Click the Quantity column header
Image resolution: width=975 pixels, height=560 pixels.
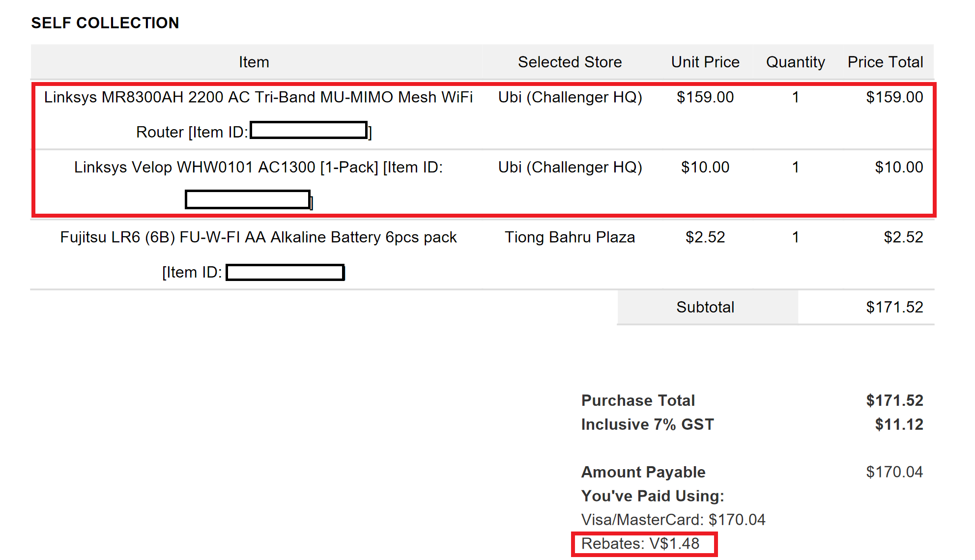795,62
